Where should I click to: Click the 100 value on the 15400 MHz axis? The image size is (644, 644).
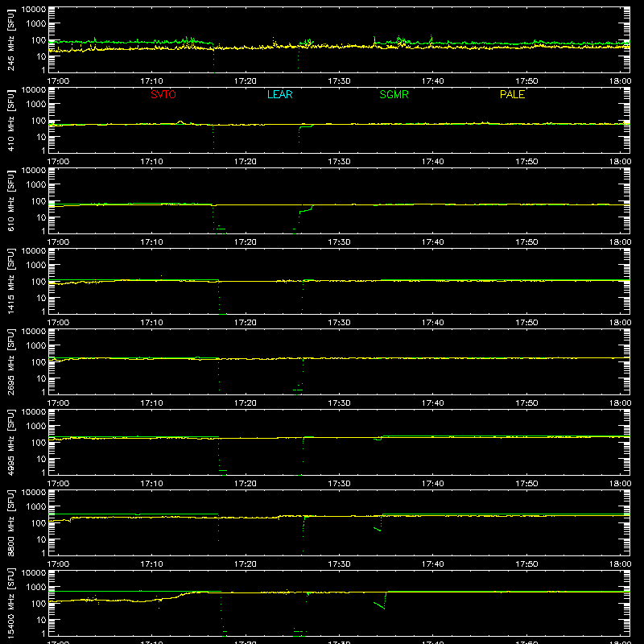pyautogui.click(x=39, y=604)
